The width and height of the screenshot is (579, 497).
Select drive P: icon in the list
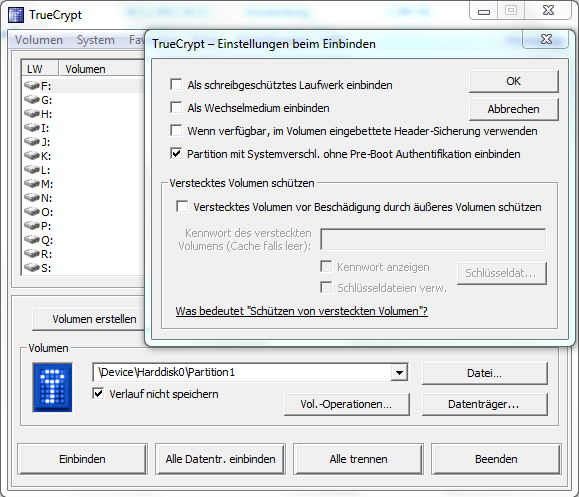(32, 226)
